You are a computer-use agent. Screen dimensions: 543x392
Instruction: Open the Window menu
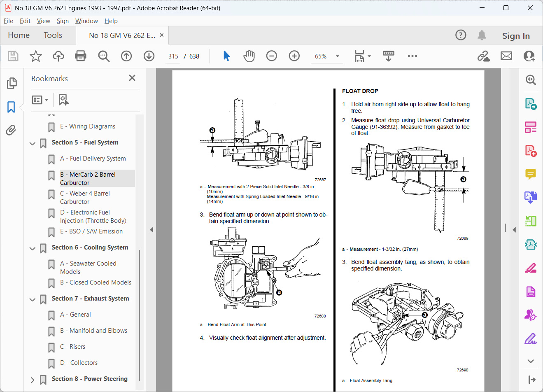point(86,21)
